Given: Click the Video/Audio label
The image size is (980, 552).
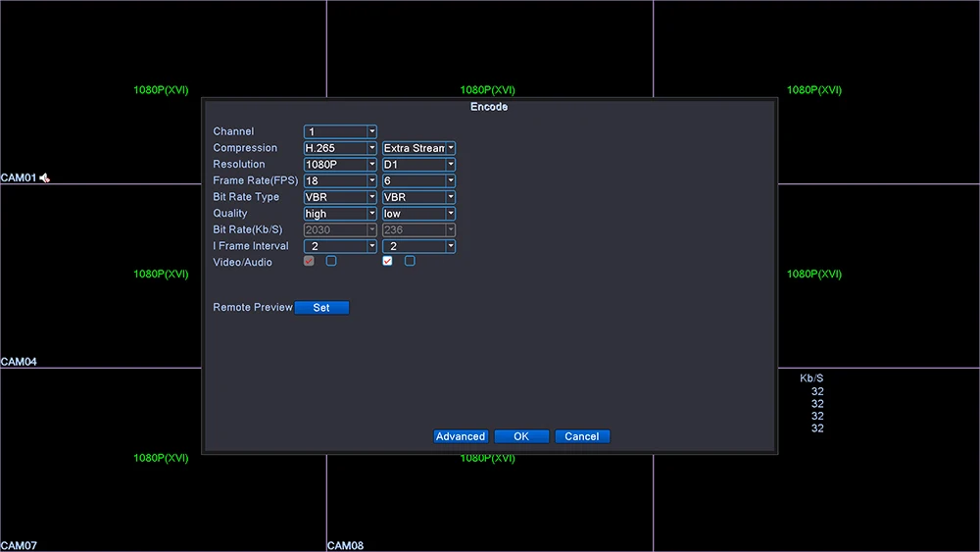Looking at the screenshot, I should [242, 263].
